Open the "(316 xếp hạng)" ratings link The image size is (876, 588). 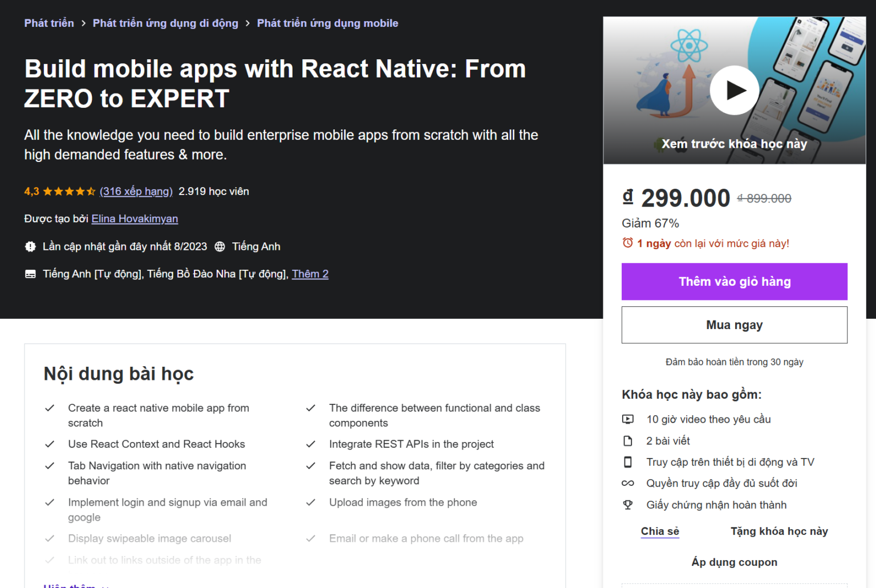point(136,191)
